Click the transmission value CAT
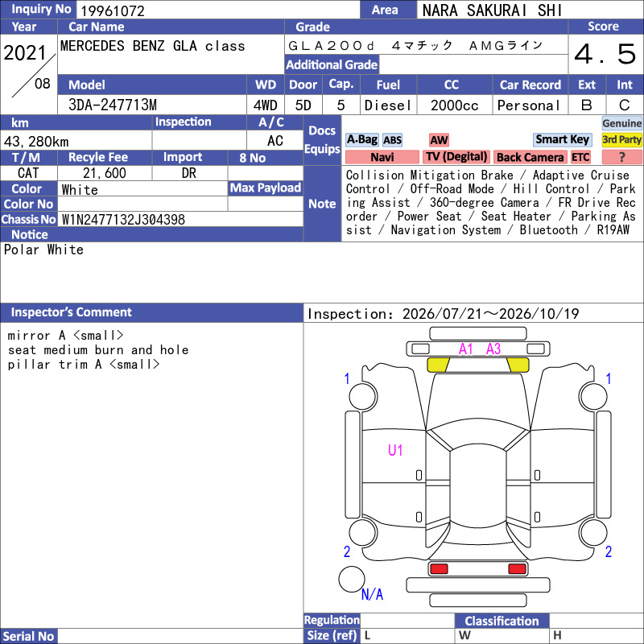The image size is (644, 644). pos(28,173)
